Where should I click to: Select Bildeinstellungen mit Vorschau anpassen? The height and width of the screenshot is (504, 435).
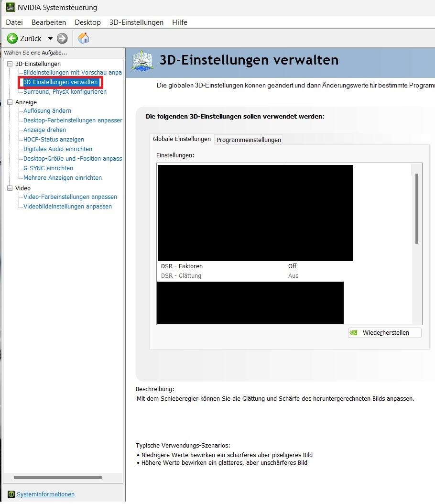point(73,73)
